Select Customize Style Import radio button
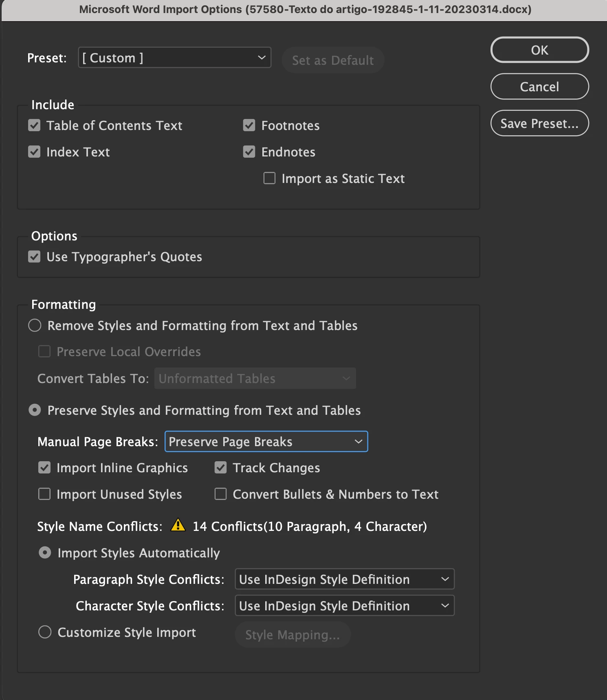Image resolution: width=607 pixels, height=700 pixels. [45, 632]
